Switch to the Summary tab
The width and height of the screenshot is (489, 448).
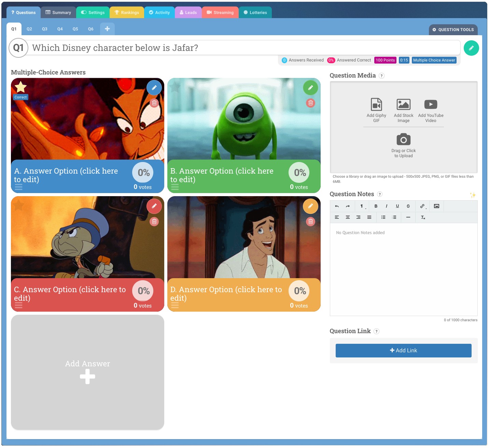pyautogui.click(x=58, y=13)
